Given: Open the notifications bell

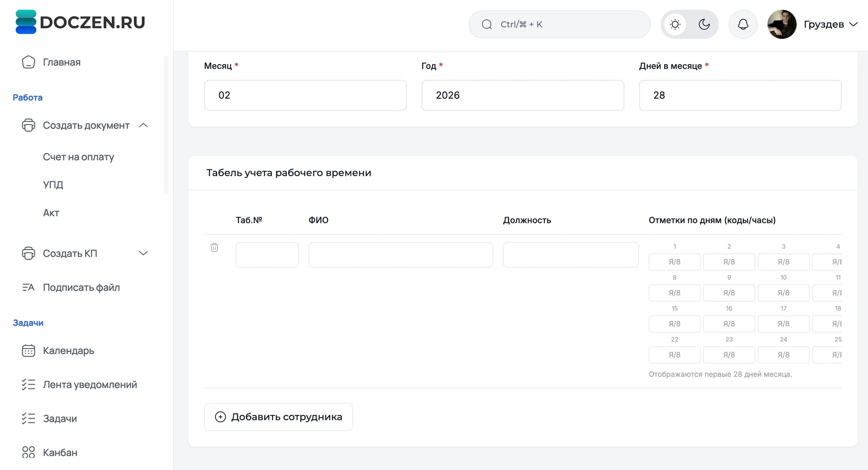Looking at the screenshot, I should point(743,24).
